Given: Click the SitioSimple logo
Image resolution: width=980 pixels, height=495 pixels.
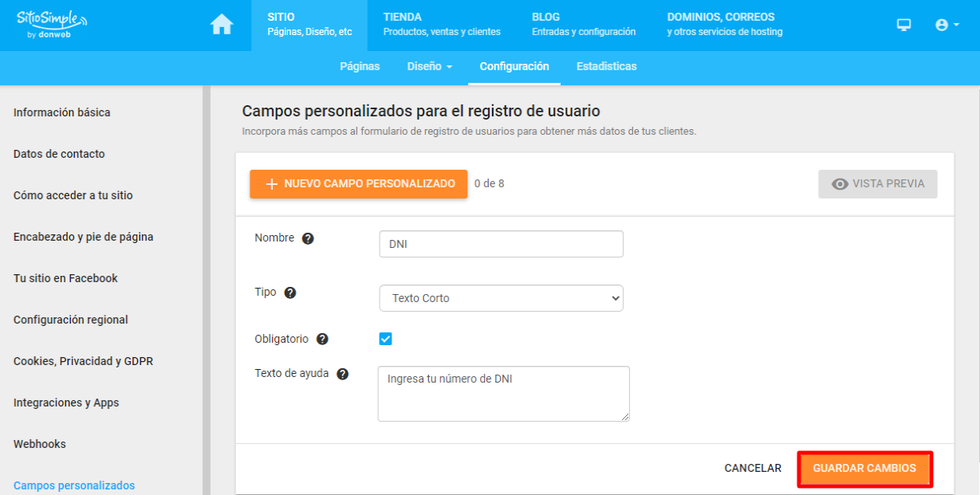Looking at the screenshot, I should click(52, 24).
